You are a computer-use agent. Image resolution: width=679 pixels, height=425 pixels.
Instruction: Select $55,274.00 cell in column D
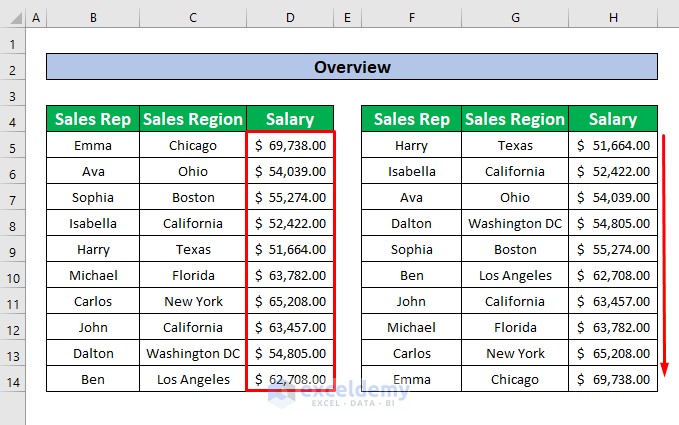[x=290, y=197]
